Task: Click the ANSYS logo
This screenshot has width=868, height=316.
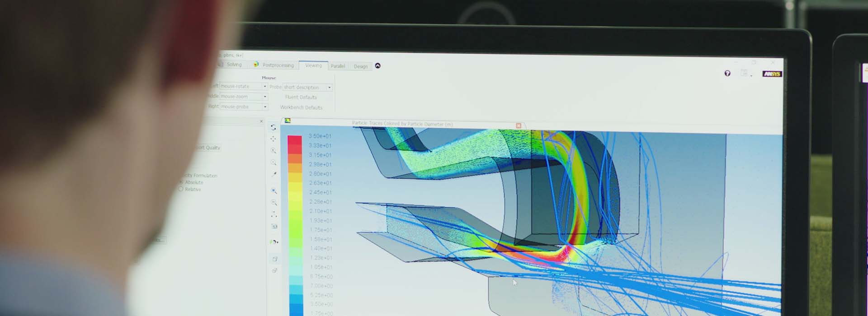Action: click(x=771, y=74)
